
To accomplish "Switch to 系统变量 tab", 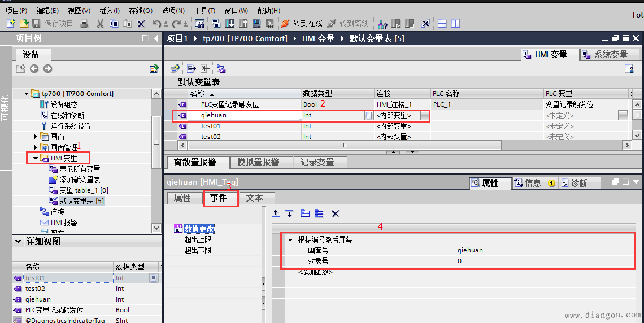I will point(610,54).
